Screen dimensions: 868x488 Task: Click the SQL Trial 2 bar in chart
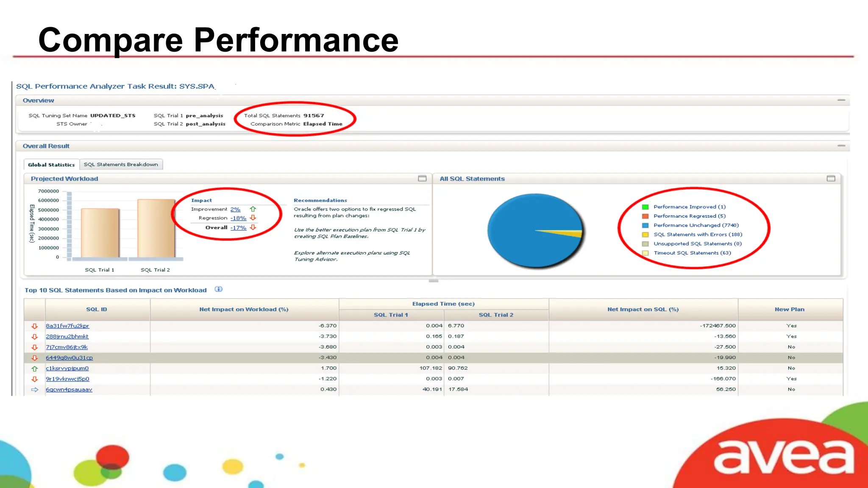[156, 228]
